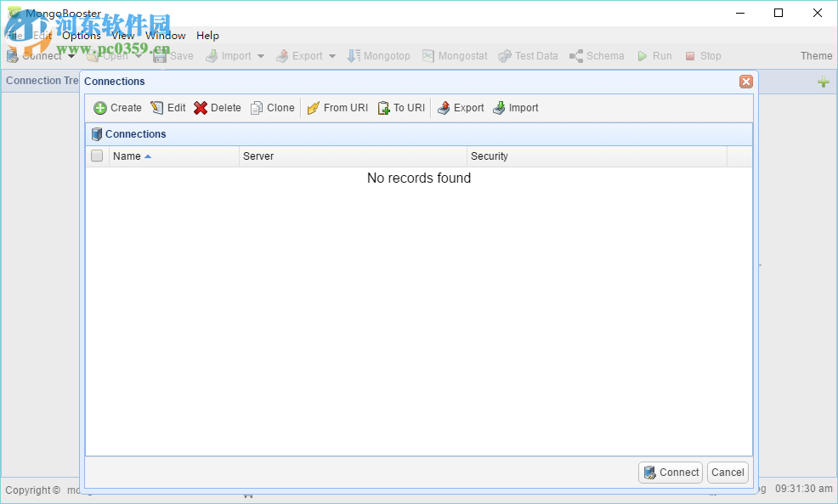
Task: Cancel the Connections dialog
Action: coord(728,472)
